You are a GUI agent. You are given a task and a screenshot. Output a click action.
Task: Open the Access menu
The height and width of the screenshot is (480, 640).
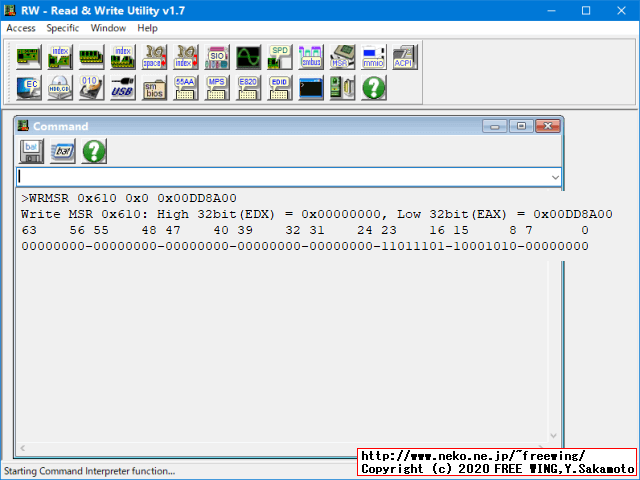coord(21,28)
